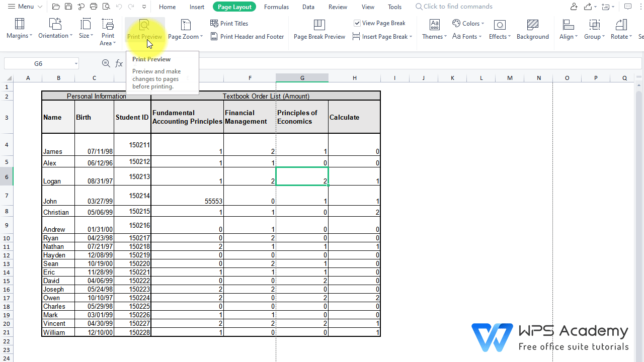The width and height of the screenshot is (644, 362).
Task: Click the Align button
Action: click(568, 30)
